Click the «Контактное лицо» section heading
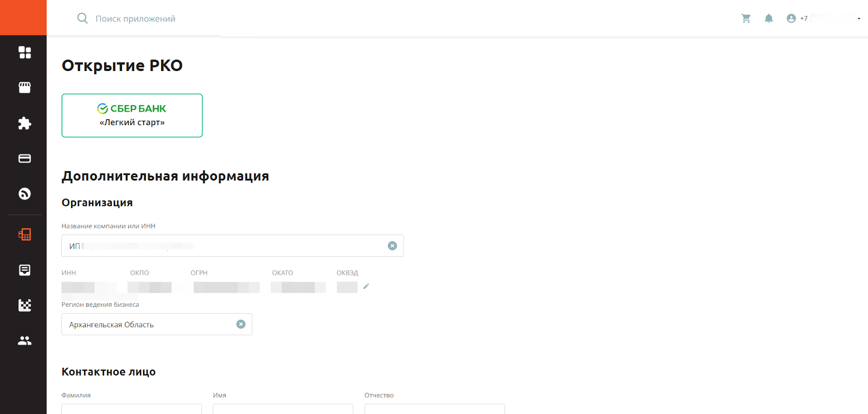Viewport: 868px width, 414px height. (x=108, y=372)
